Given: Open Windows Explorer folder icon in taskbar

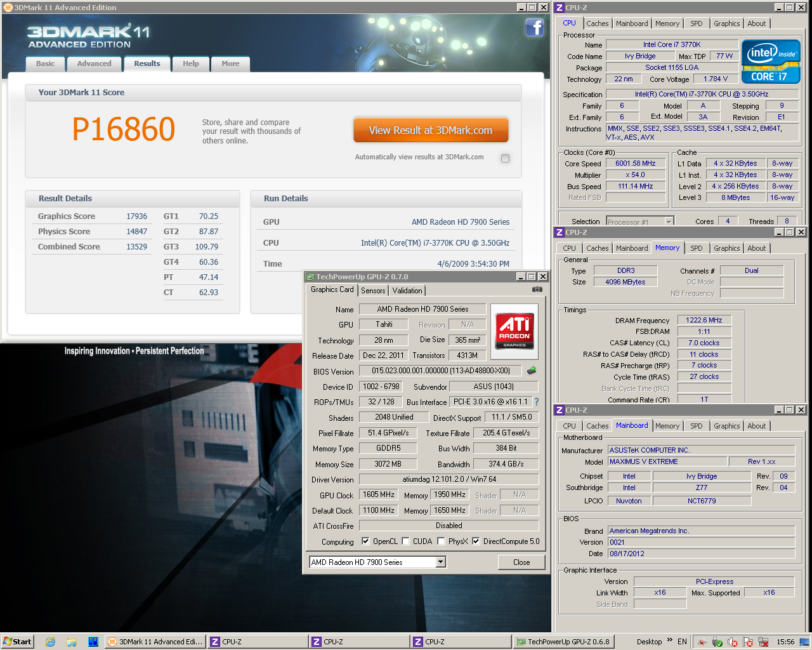Looking at the screenshot, I should tap(72, 642).
